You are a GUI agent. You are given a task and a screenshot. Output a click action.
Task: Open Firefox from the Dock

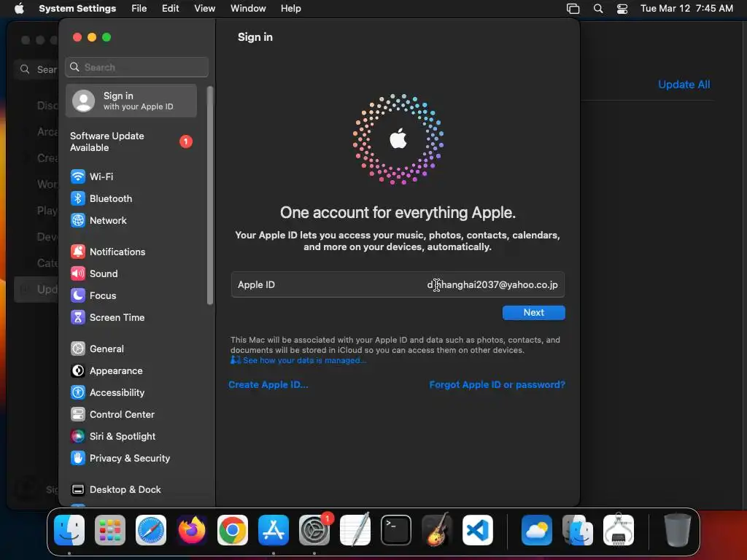click(x=192, y=530)
